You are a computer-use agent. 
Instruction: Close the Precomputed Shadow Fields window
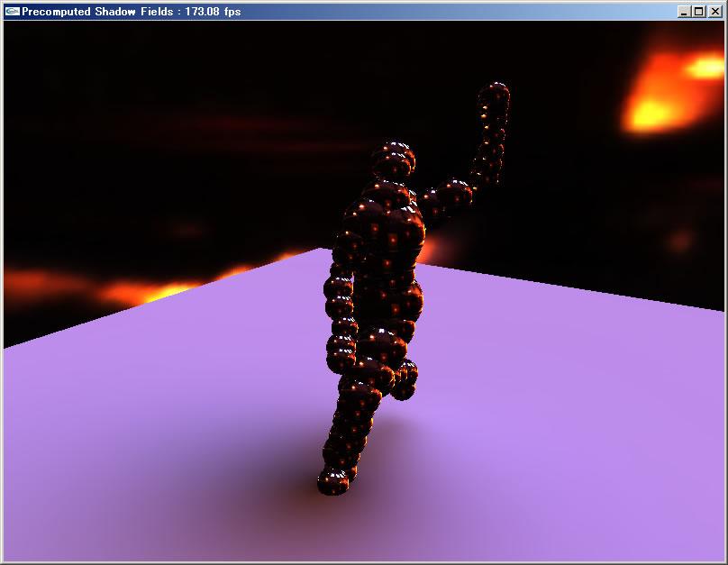pos(715,12)
